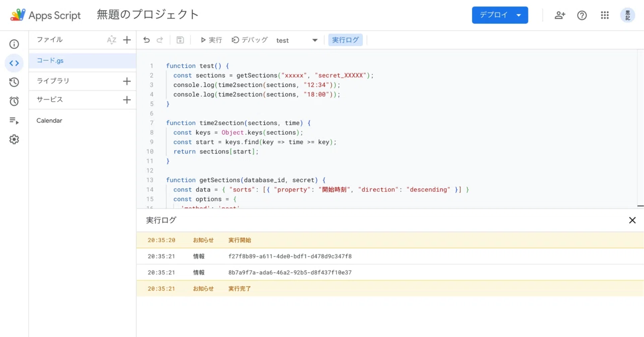
Task: Open the account avatar menu
Action: point(627,16)
